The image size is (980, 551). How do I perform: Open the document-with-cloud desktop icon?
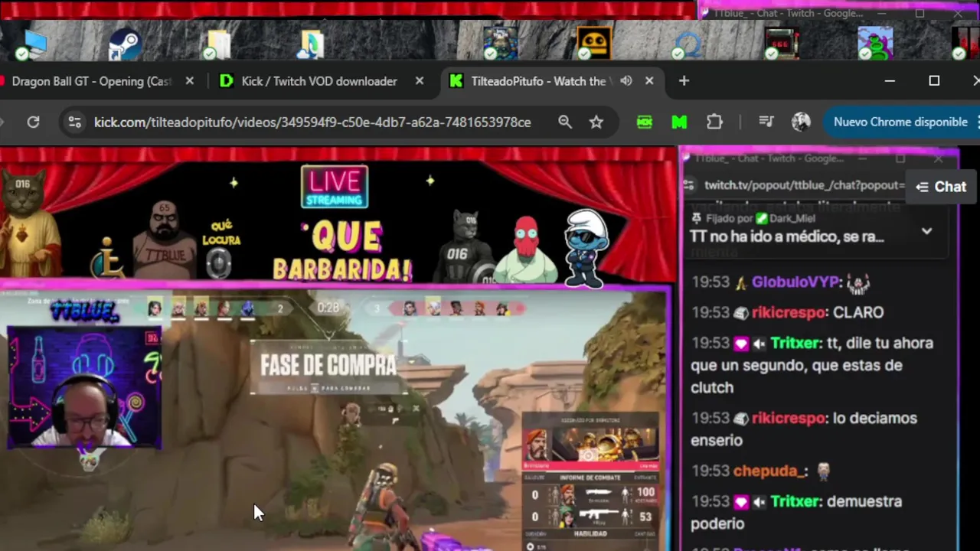pos(312,44)
